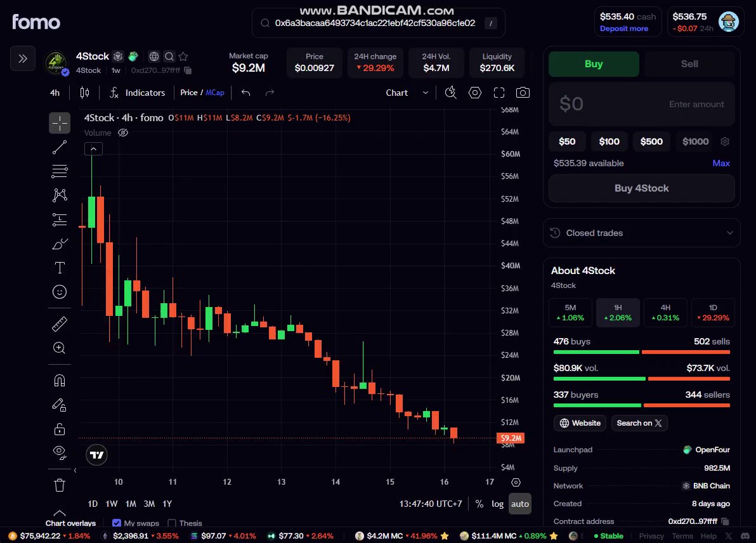Open chart timezone 13:47:40 UTC+7
756x543 pixels.
pyautogui.click(x=431, y=504)
